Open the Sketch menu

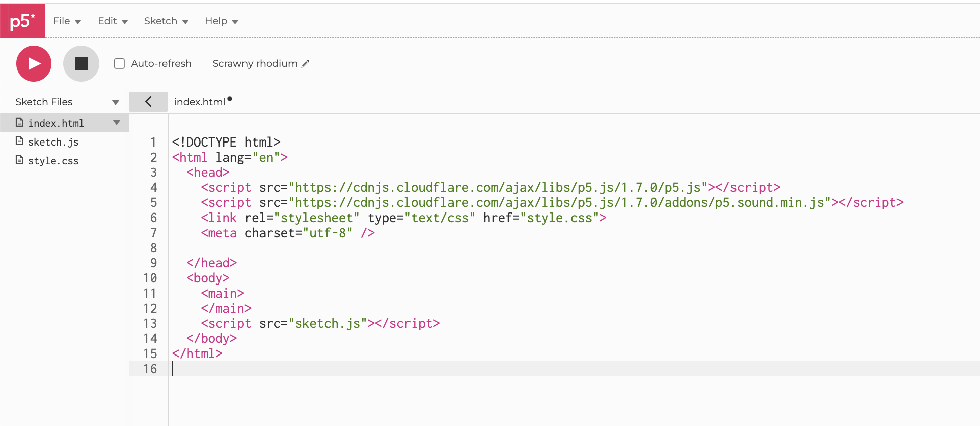[166, 21]
